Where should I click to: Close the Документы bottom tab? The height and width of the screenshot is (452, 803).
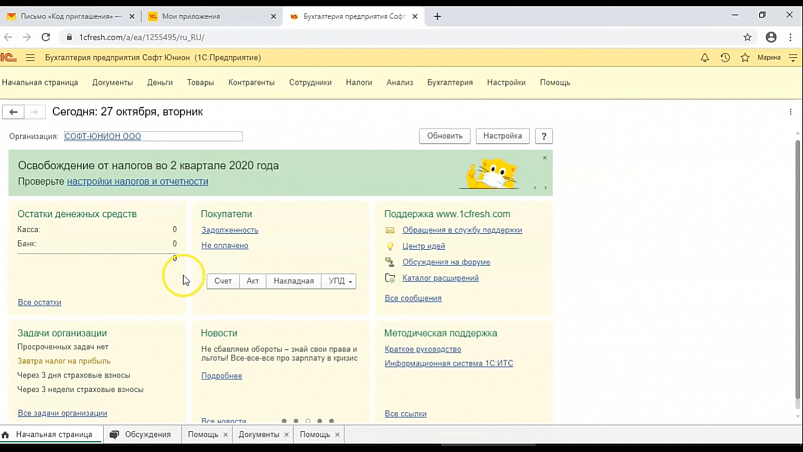286,435
